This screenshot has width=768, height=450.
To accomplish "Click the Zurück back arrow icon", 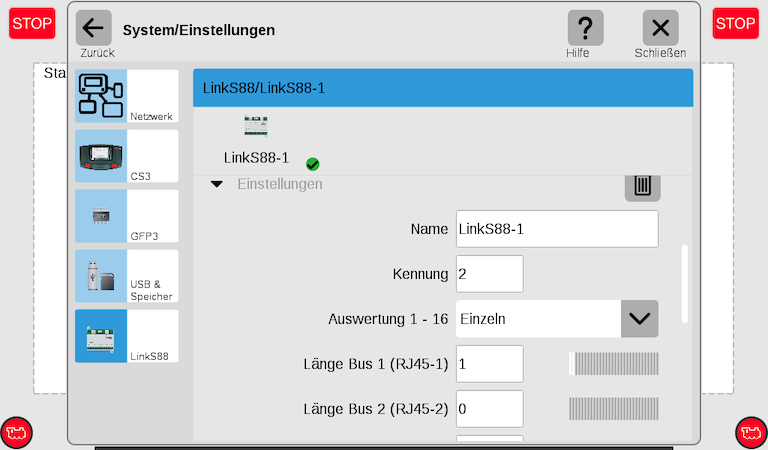I will pyautogui.click(x=94, y=28).
